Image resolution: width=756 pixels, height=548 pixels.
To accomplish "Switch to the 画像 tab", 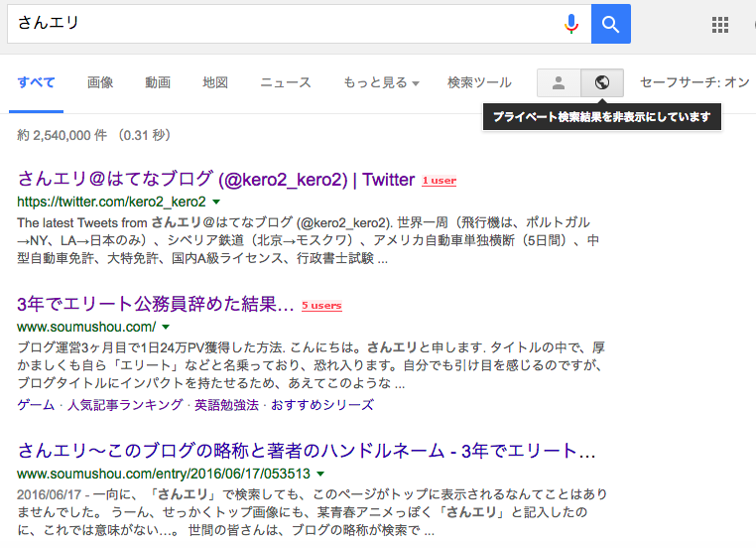I will pos(100,82).
